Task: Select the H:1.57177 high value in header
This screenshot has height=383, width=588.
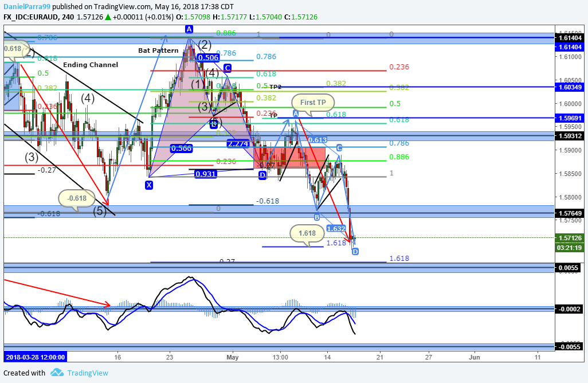Action: tap(229, 17)
